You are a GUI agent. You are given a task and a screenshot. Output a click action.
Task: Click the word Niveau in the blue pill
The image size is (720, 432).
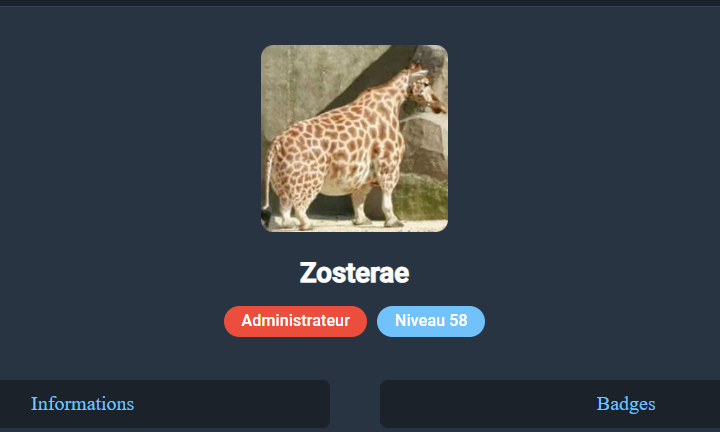(420, 320)
